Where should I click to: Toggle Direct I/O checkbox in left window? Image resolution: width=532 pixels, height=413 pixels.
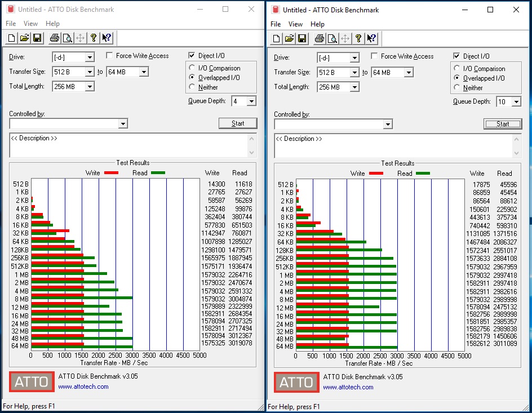pos(192,55)
